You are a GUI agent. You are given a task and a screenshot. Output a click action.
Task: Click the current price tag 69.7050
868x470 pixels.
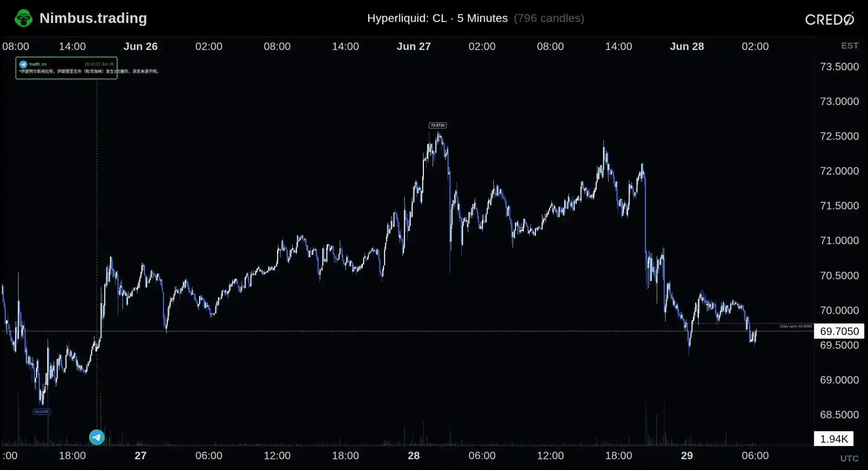coord(839,331)
